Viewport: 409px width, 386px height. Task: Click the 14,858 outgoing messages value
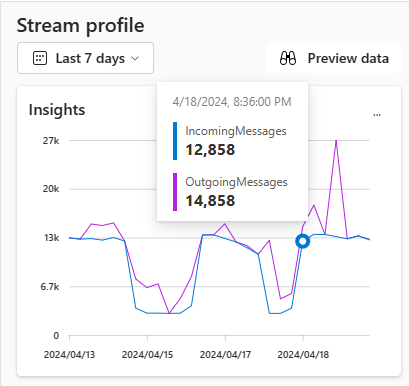coord(210,201)
